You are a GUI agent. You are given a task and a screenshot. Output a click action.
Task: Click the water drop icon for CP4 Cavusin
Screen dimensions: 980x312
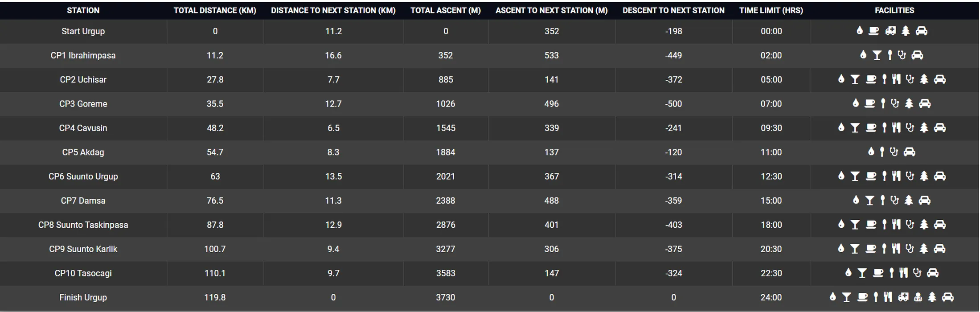coord(841,127)
